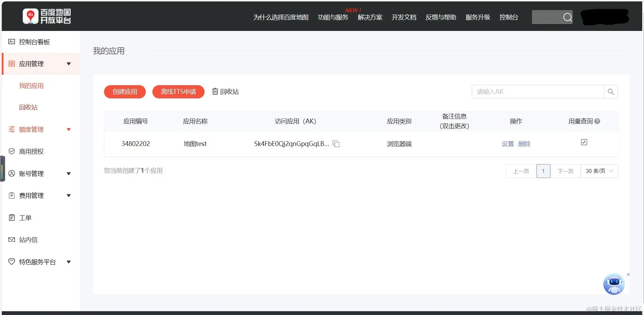The height and width of the screenshot is (315, 644).
Task: Open 开发文档 in the top menu
Action: [x=404, y=17]
